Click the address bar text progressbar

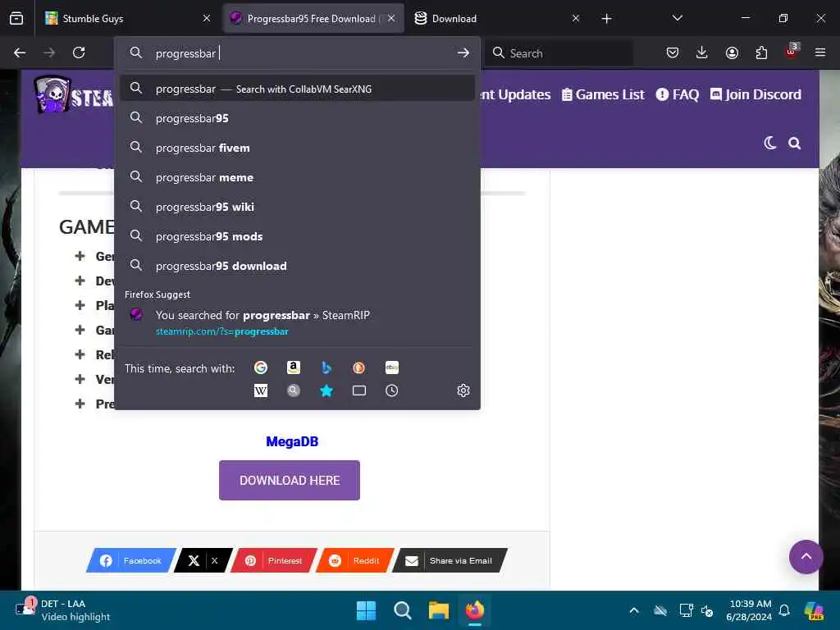pyautogui.click(x=185, y=53)
